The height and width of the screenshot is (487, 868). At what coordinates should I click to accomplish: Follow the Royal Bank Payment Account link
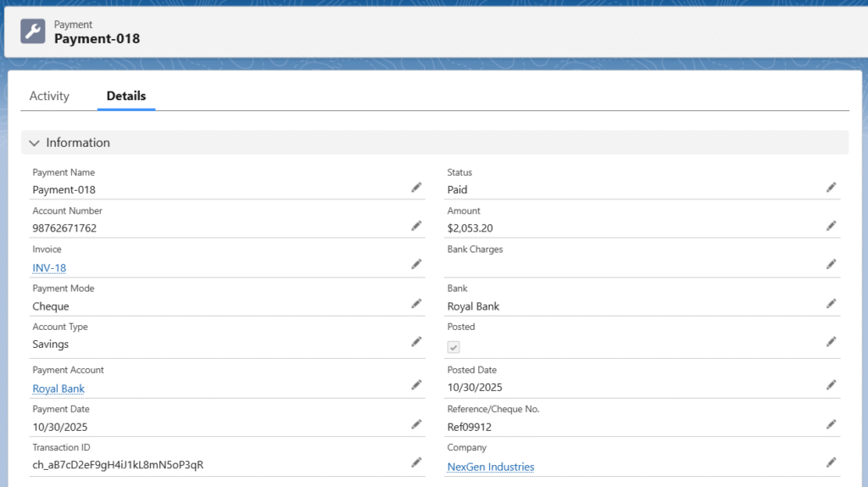[x=58, y=389]
